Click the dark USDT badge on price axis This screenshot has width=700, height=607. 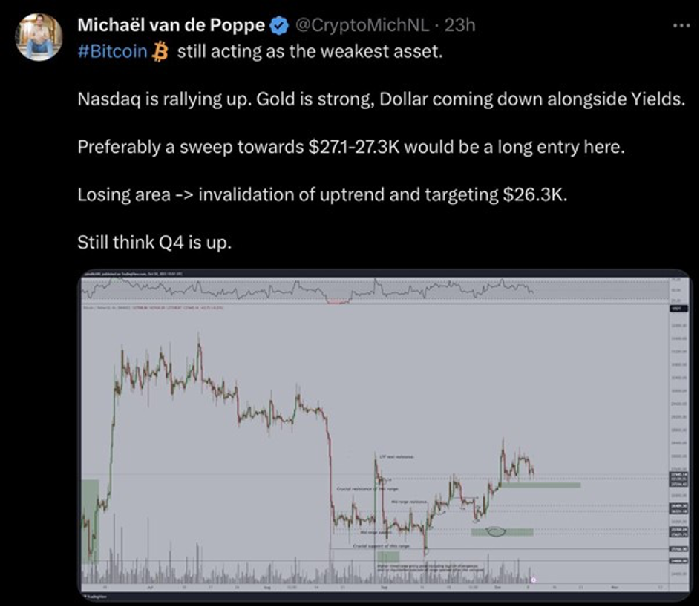(675, 309)
